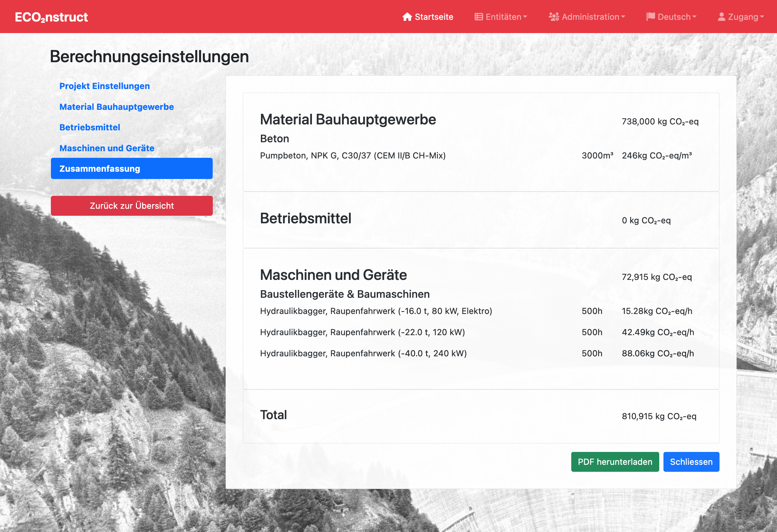777x532 pixels.
Task: Click the blue Schliessen button
Action: 691,462
